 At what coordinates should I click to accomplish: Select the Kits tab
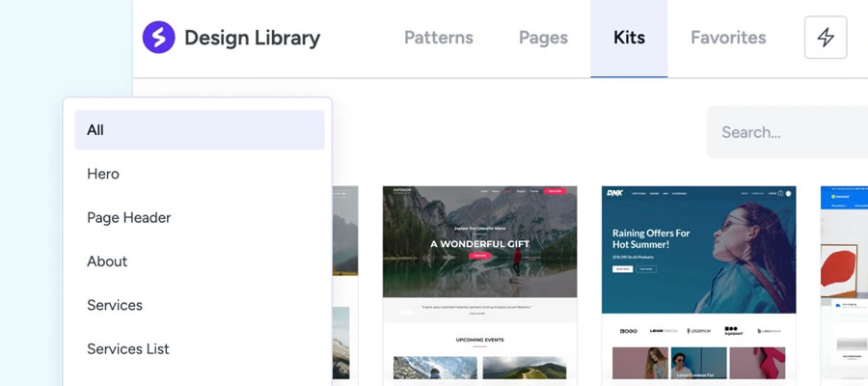[629, 39]
